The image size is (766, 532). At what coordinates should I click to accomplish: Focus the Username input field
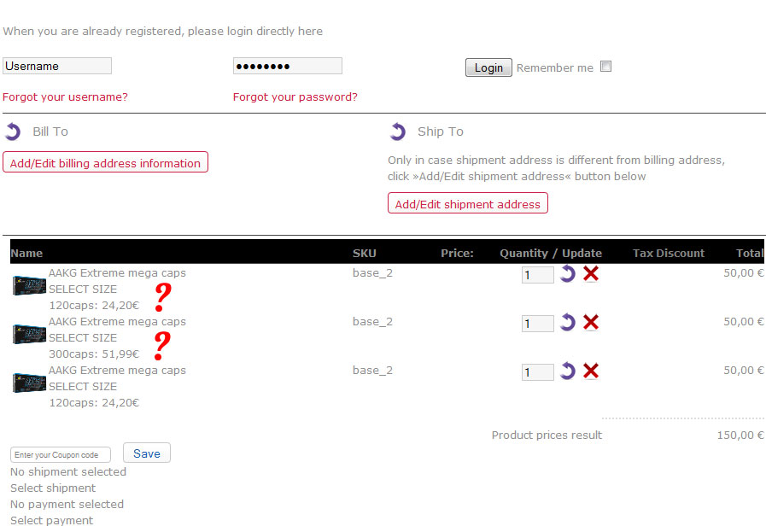pyautogui.click(x=57, y=66)
